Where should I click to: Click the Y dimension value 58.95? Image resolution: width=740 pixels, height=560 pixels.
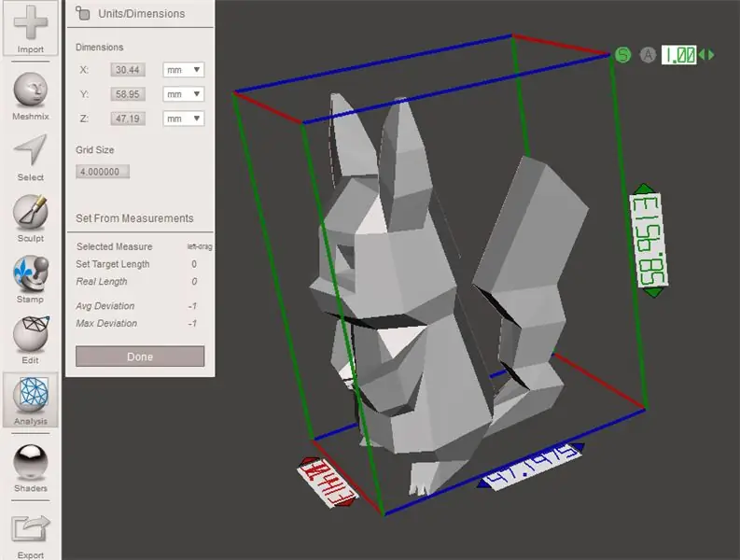[x=128, y=94]
